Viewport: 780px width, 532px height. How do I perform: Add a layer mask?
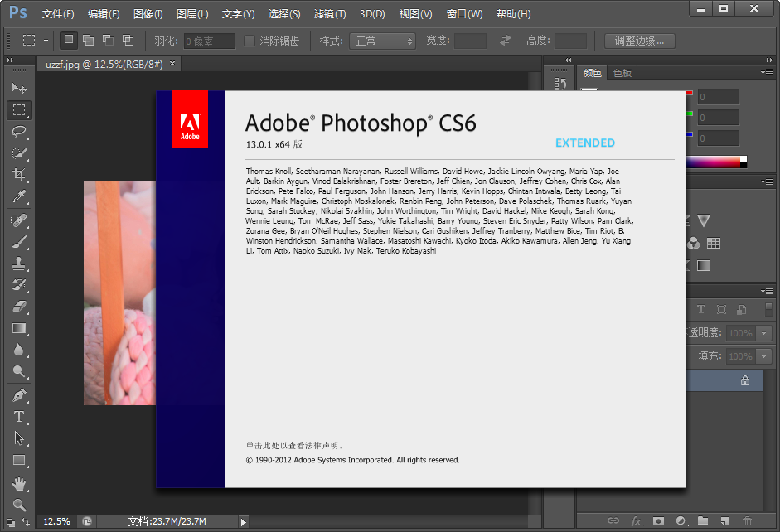(657, 521)
